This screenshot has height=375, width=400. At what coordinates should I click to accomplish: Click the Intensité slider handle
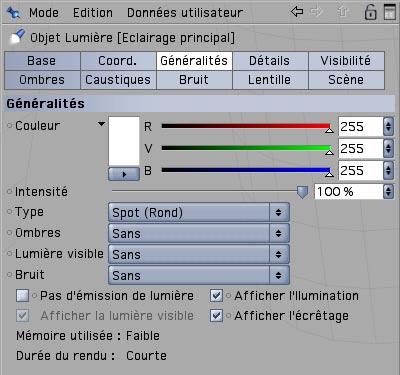coord(302,192)
